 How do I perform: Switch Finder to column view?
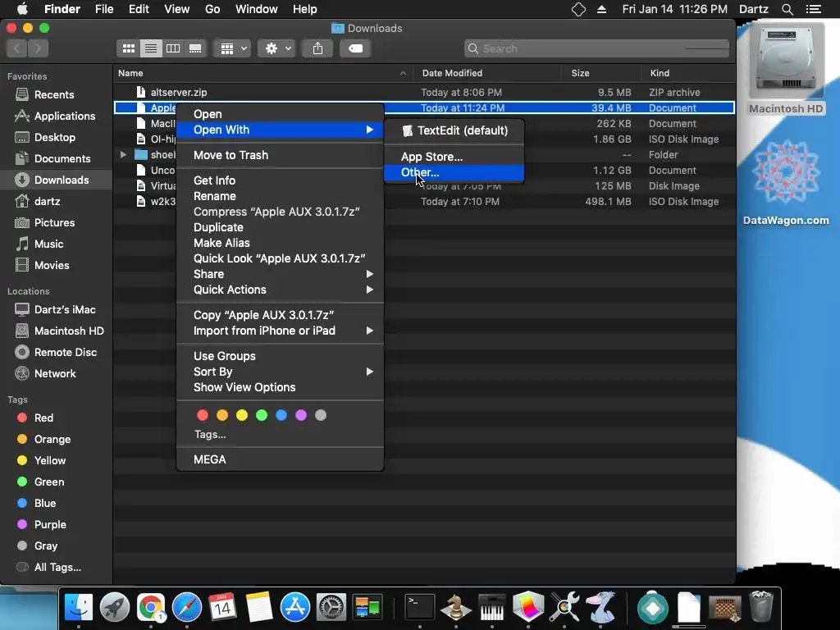tap(173, 48)
